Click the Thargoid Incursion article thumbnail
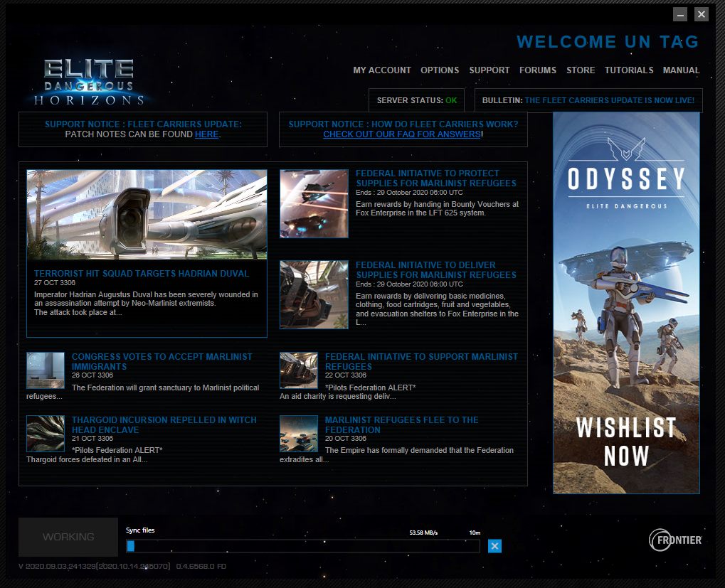 (x=46, y=433)
